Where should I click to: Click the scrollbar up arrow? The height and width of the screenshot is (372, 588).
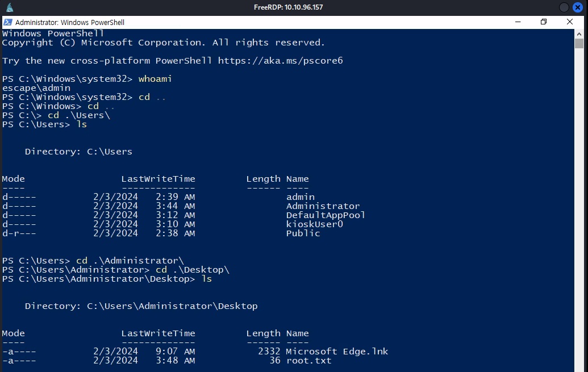[x=579, y=34]
